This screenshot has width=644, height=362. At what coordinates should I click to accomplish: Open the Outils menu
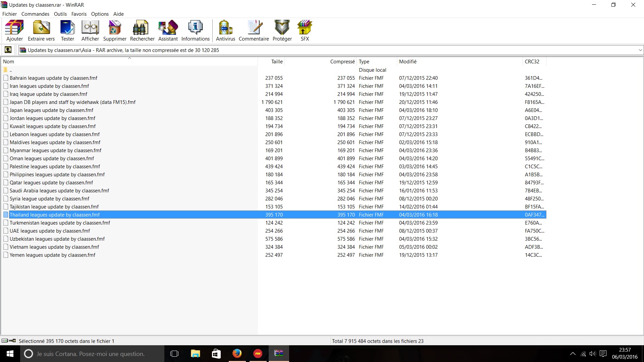point(60,14)
